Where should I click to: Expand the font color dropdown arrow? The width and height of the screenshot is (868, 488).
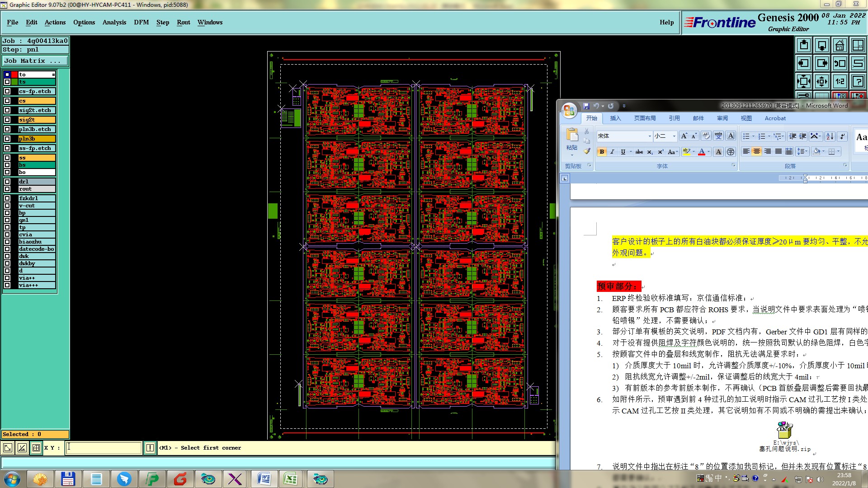pos(708,152)
